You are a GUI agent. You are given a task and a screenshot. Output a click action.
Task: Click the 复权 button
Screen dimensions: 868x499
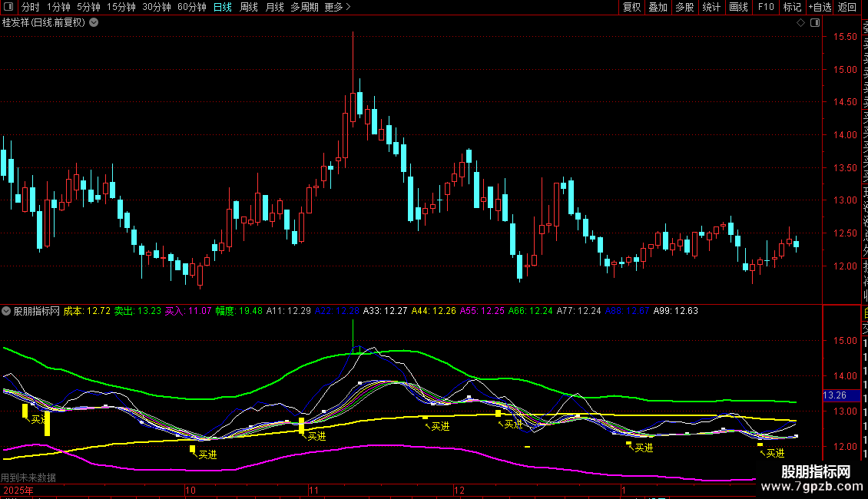tap(631, 7)
